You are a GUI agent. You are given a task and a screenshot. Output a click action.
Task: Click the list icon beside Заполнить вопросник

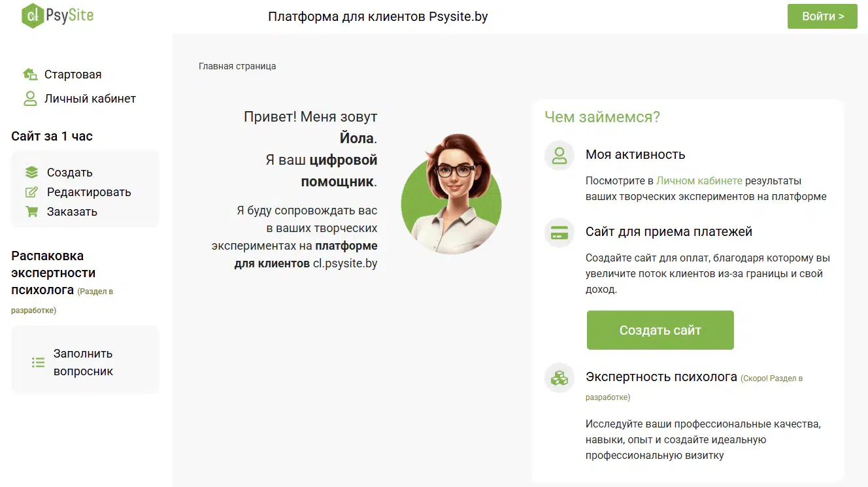coord(39,362)
